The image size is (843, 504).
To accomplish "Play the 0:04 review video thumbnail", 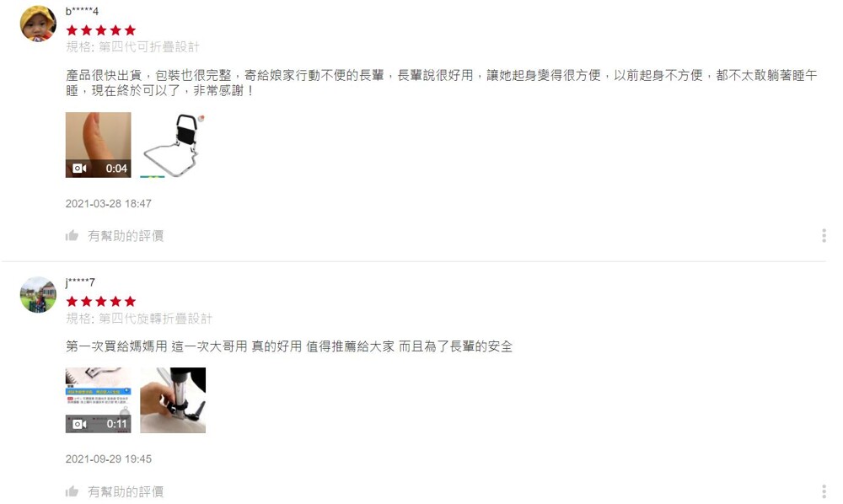I will (99, 144).
